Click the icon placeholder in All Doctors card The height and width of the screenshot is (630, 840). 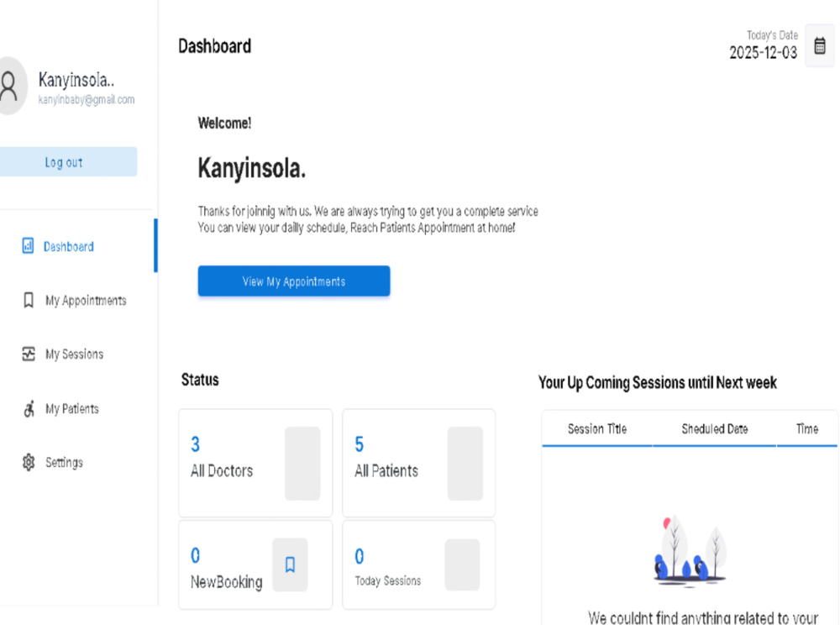point(302,464)
